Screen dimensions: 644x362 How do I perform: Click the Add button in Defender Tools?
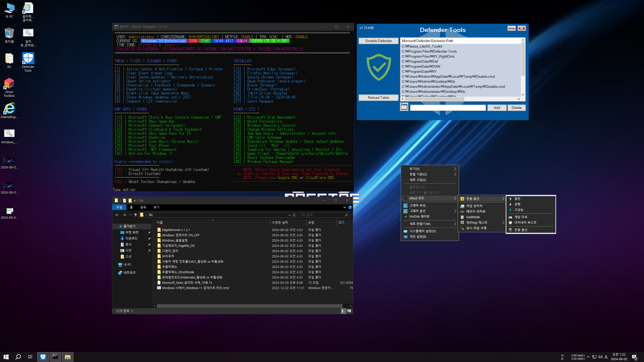(497, 107)
